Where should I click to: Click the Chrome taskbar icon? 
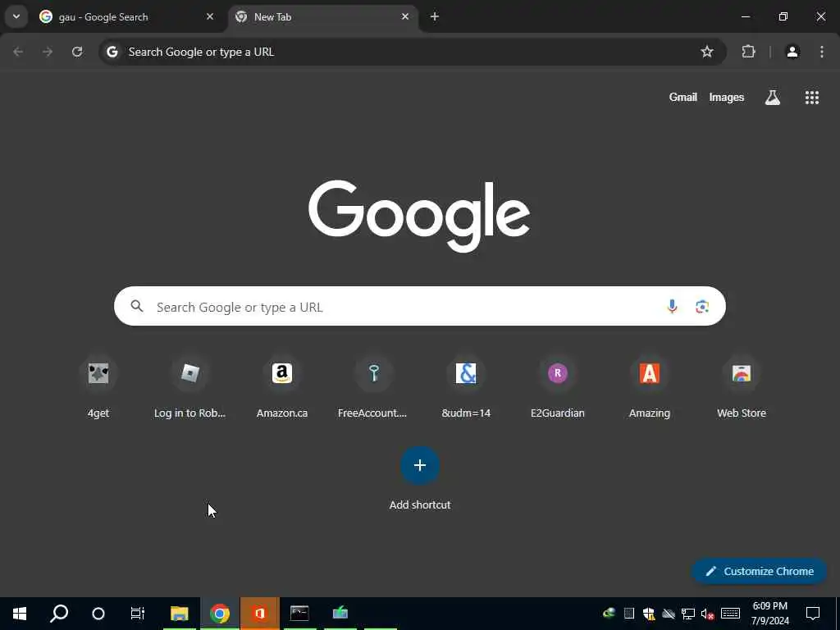(x=220, y=613)
